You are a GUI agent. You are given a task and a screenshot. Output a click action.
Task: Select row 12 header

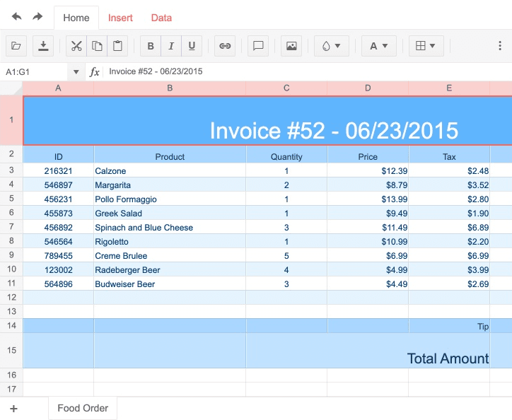click(x=11, y=297)
